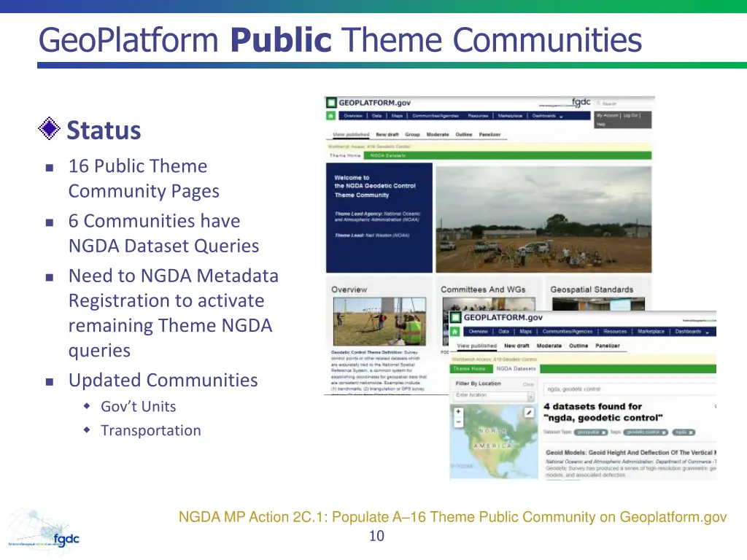Viewport: 747px width, 560px height.
Task: Zoom in on the map with plus button
Action: click(458, 412)
